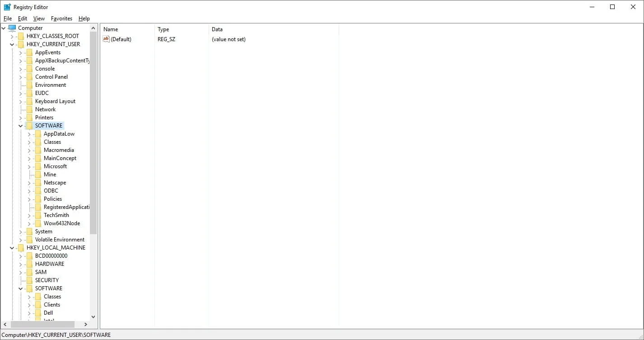Open the Favorites menu
644x340 pixels.
tap(61, 19)
